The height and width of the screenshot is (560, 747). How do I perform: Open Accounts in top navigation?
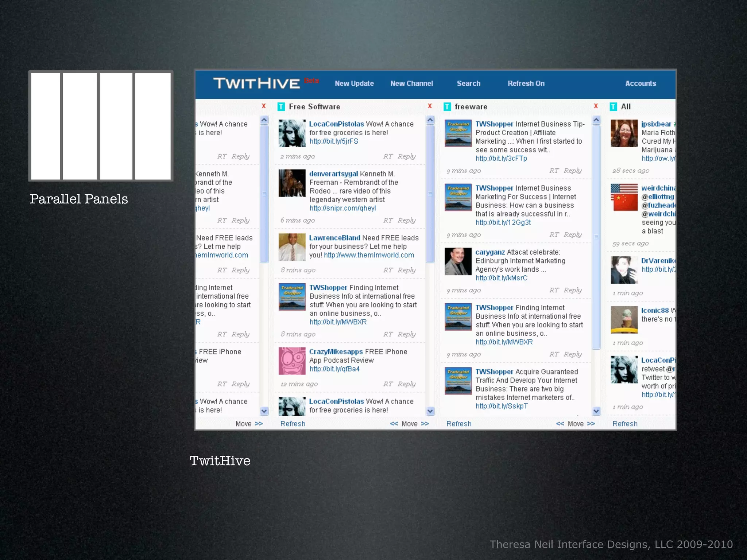coord(640,83)
